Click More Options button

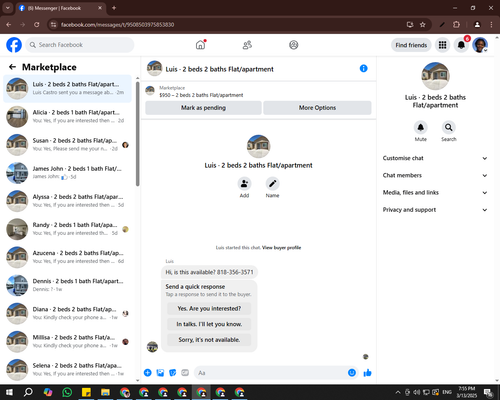coord(317,108)
